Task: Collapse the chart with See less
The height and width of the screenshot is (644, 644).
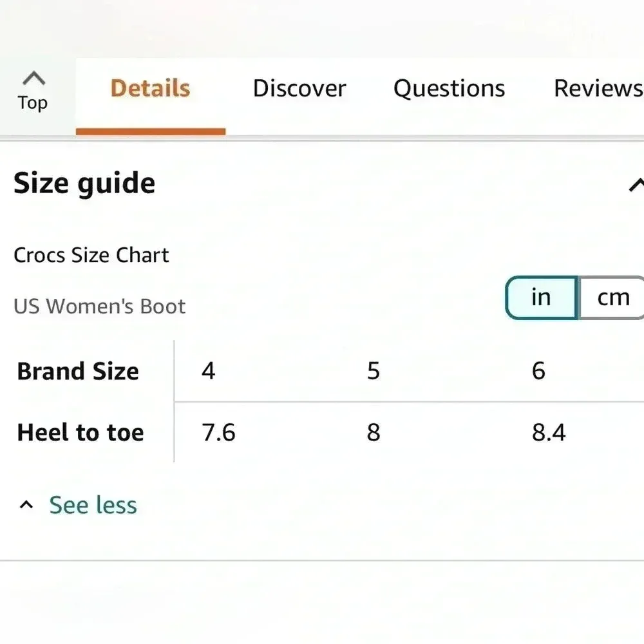Action: (92, 505)
